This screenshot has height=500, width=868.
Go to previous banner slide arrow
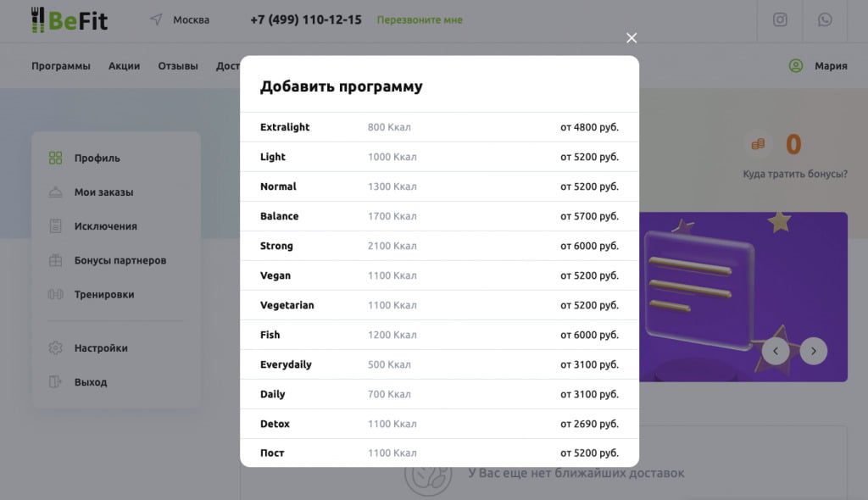point(775,351)
